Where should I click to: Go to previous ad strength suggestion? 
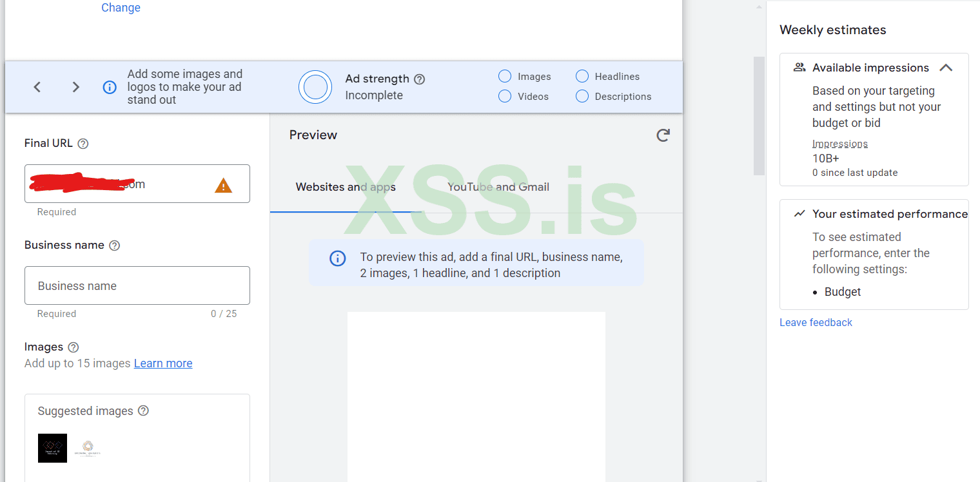pos(37,87)
